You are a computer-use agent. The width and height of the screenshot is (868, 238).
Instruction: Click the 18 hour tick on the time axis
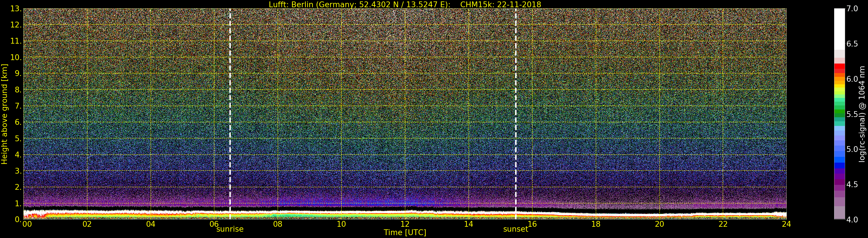click(596, 224)
